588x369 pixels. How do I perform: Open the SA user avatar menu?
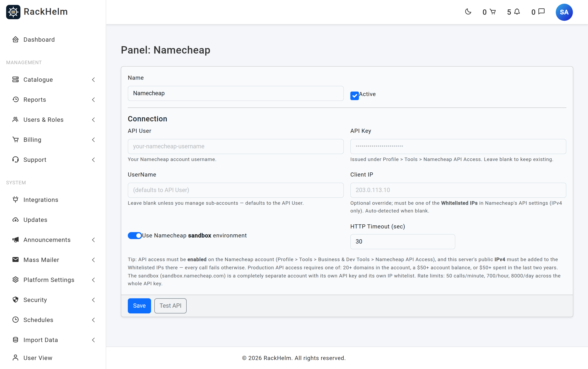pyautogui.click(x=564, y=12)
